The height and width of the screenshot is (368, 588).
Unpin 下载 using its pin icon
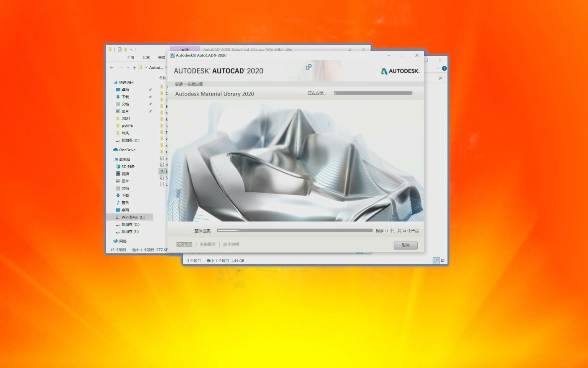point(150,97)
